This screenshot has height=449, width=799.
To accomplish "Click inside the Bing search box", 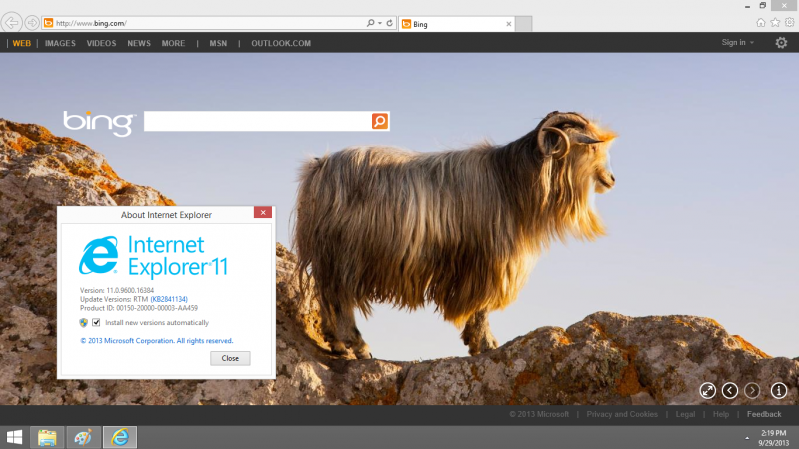I will [257, 121].
